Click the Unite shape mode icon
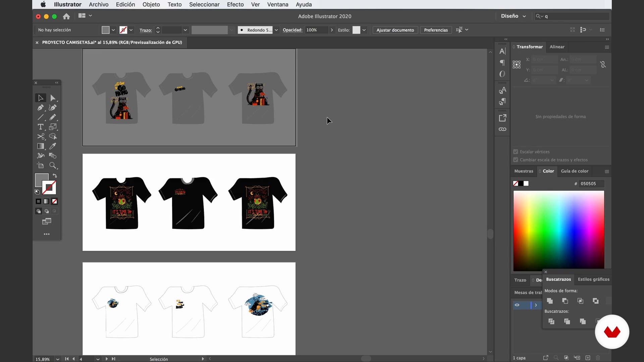Screen dimensions: 644x362 [x=550, y=301]
